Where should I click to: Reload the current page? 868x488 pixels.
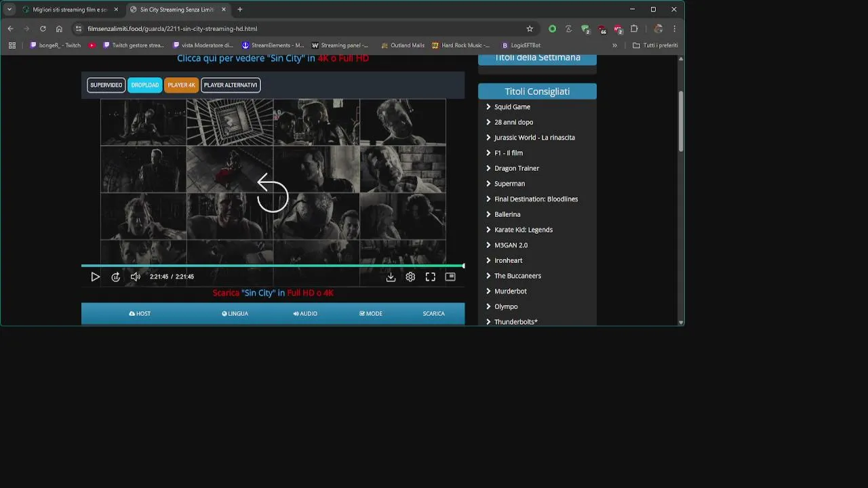click(x=43, y=28)
